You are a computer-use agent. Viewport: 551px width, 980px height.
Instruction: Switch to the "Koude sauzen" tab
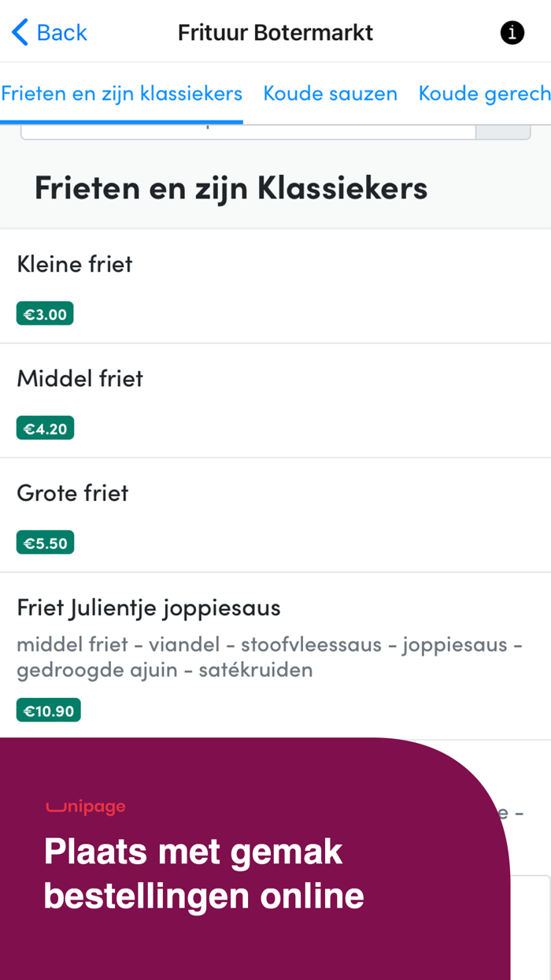[331, 93]
